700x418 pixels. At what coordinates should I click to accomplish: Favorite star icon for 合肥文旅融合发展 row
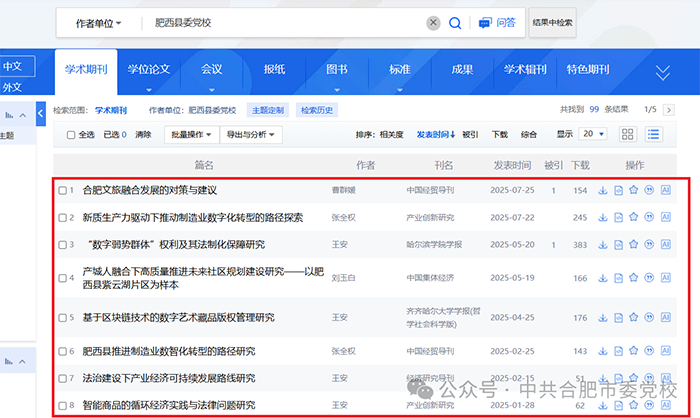coord(633,190)
